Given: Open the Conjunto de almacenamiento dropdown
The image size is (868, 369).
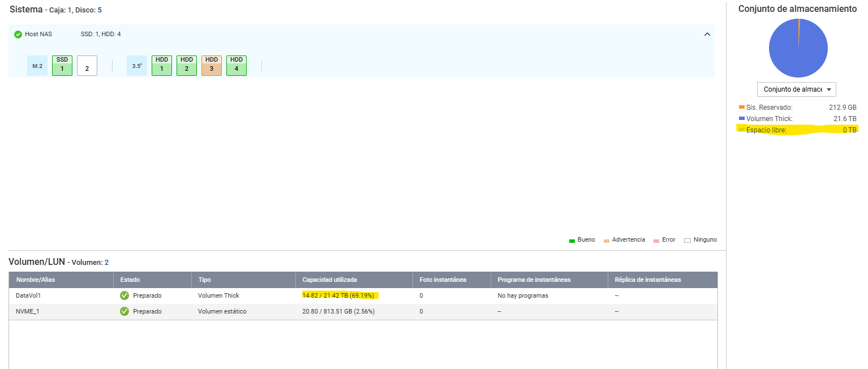Looking at the screenshot, I should [x=796, y=89].
